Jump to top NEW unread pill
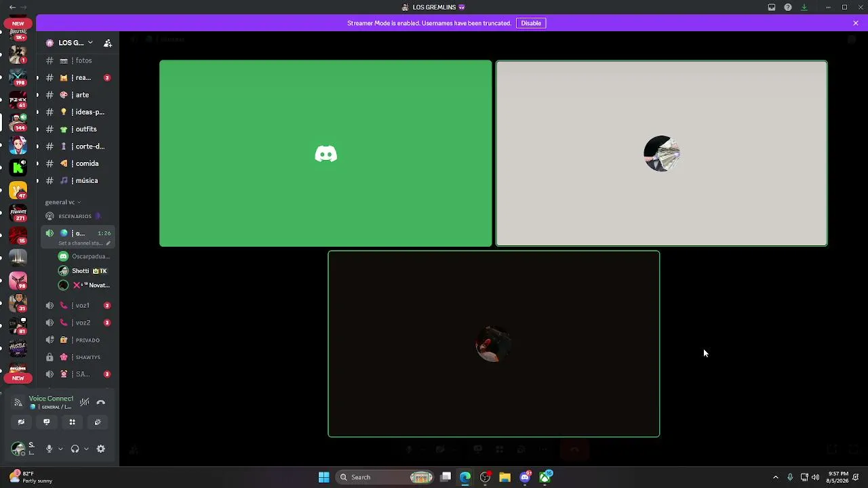The height and width of the screenshot is (488, 868). [x=18, y=23]
